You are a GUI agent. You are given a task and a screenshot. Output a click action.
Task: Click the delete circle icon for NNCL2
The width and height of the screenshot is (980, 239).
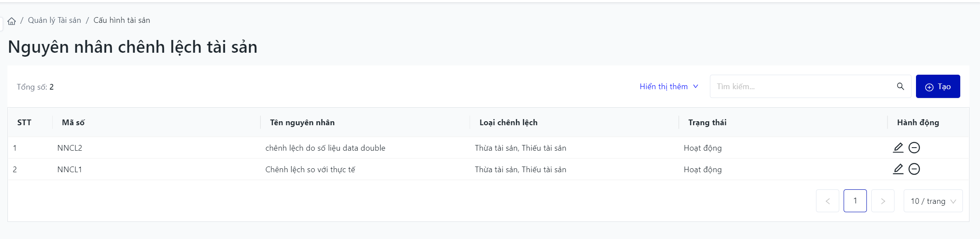(x=914, y=148)
